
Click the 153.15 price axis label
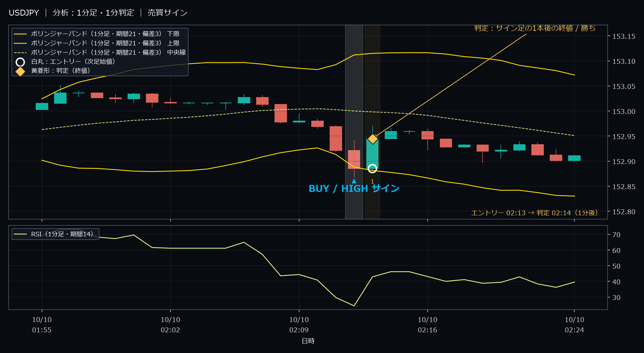tap(624, 36)
